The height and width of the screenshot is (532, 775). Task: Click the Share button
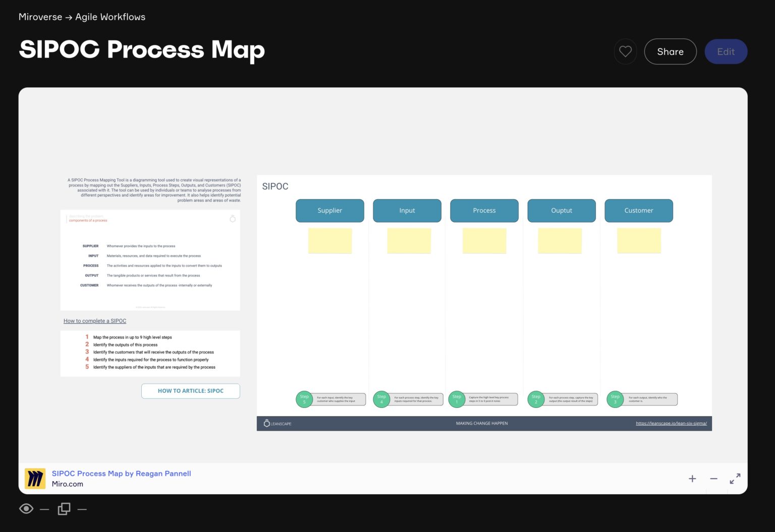coord(670,51)
